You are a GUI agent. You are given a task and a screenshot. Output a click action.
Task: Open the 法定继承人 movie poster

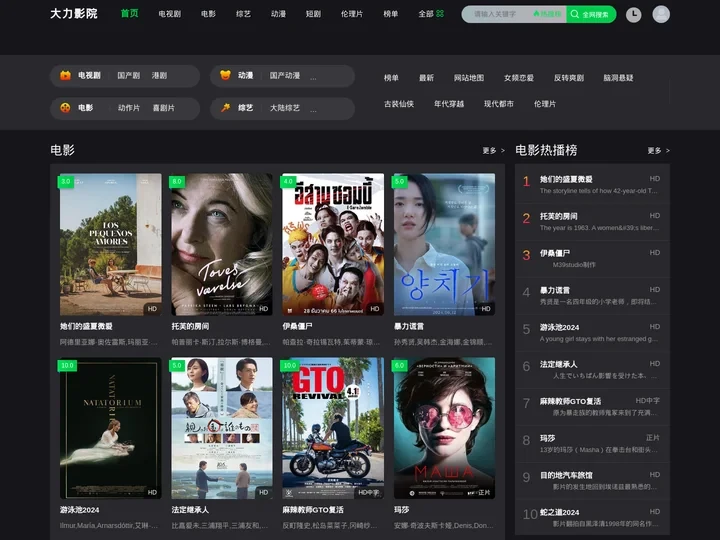pos(222,428)
